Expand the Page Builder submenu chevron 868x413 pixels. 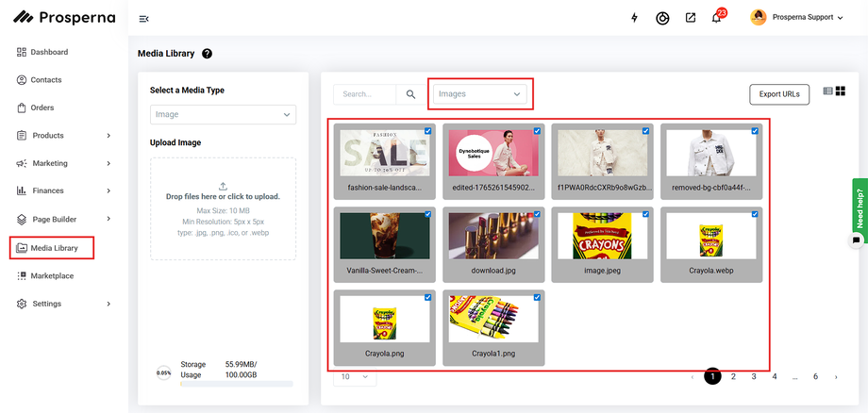(108, 219)
